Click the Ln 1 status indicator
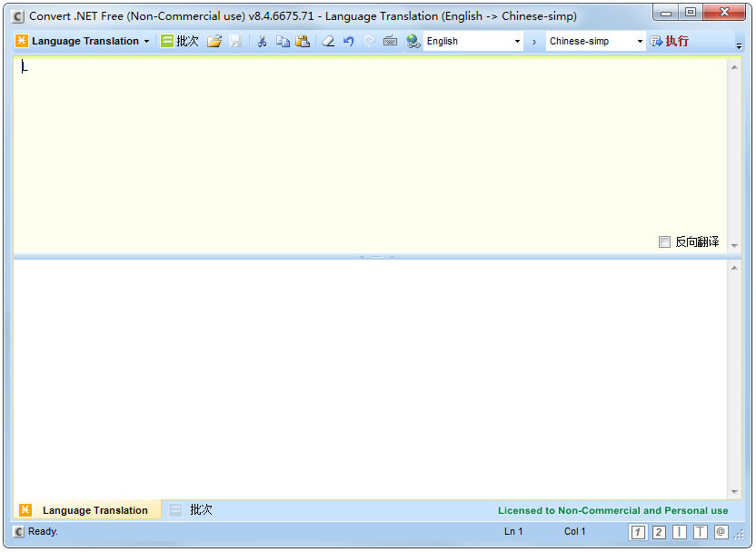Viewport: 756px width, 552px height. [513, 531]
